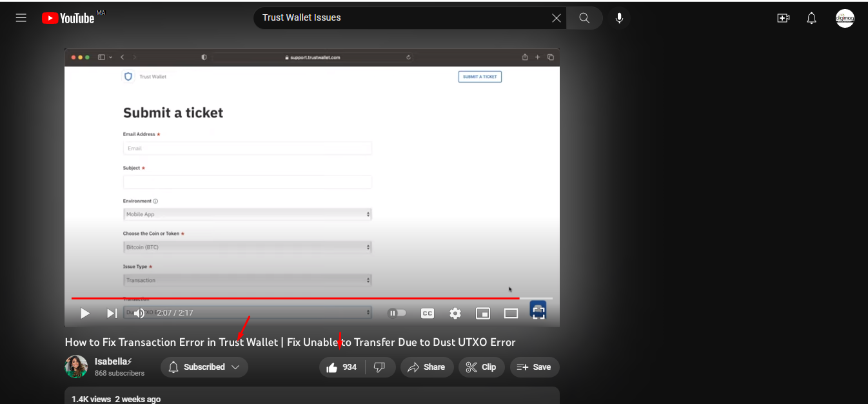Expand the 1.4K views description box
868x404 pixels.
tap(312, 396)
